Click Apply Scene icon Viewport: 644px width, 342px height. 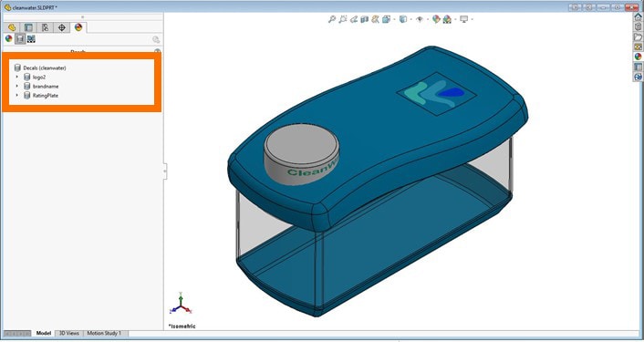tap(447, 19)
